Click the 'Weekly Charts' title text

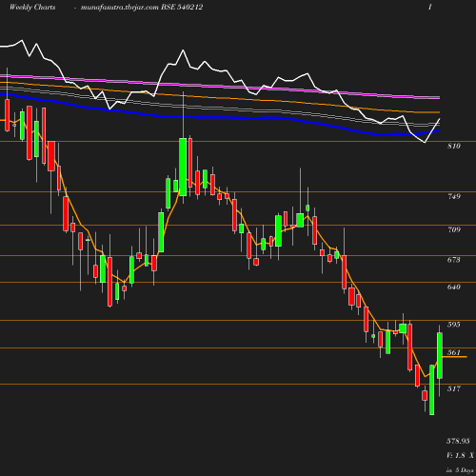[x=32, y=7]
